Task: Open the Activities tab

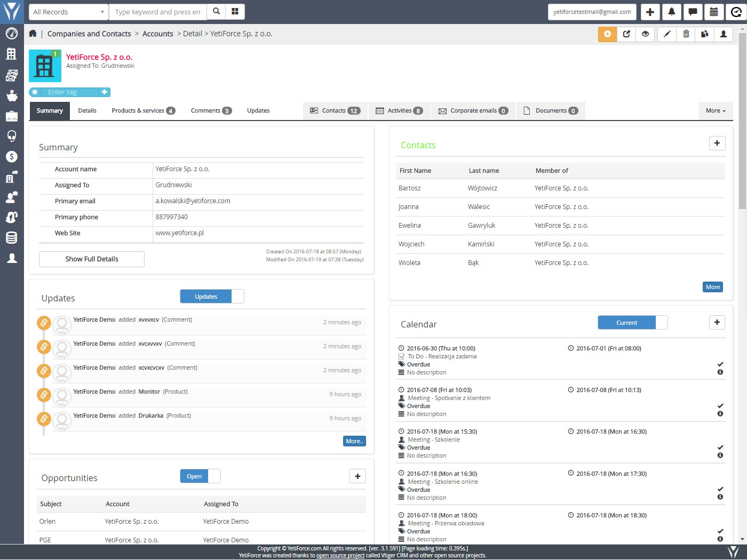Action: click(399, 111)
